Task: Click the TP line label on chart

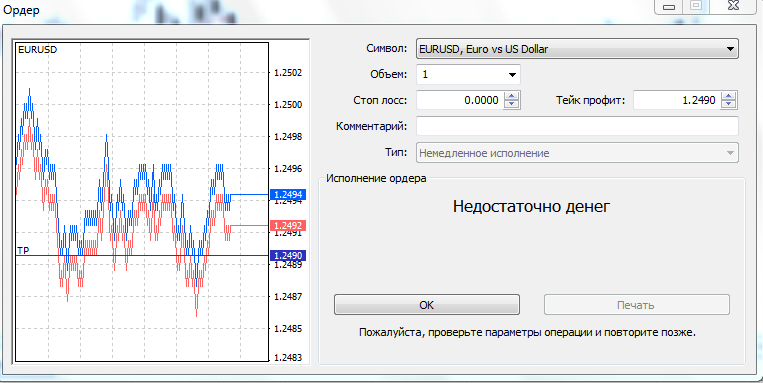Action: 23,250
